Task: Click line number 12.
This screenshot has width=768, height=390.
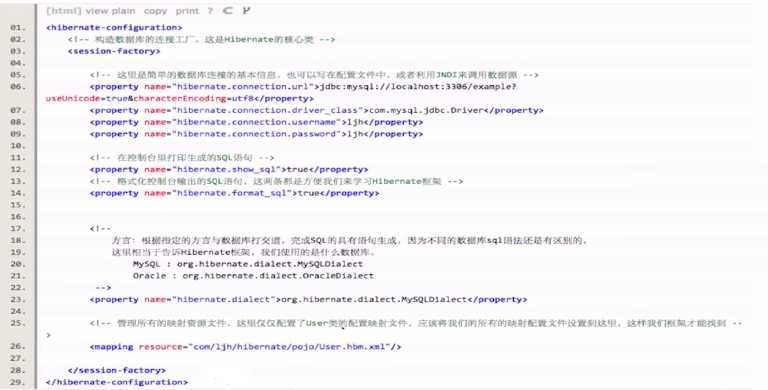Action: tap(18, 170)
